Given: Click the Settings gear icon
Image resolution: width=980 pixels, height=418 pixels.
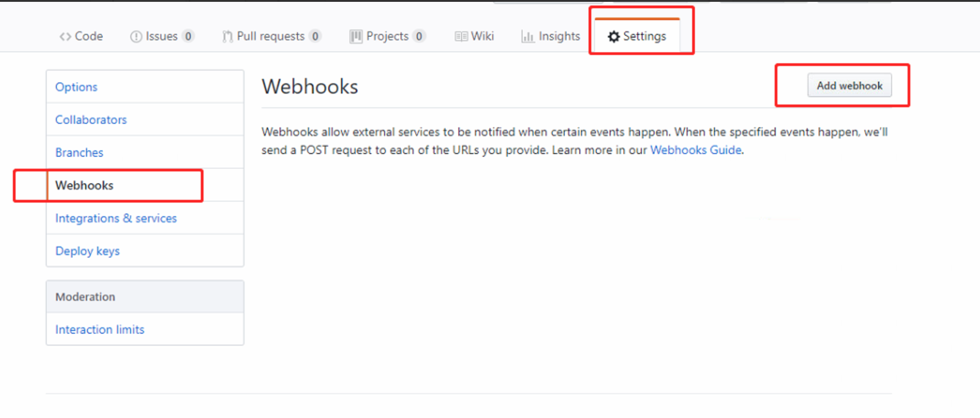Looking at the screenshot, I should point(614,37).
